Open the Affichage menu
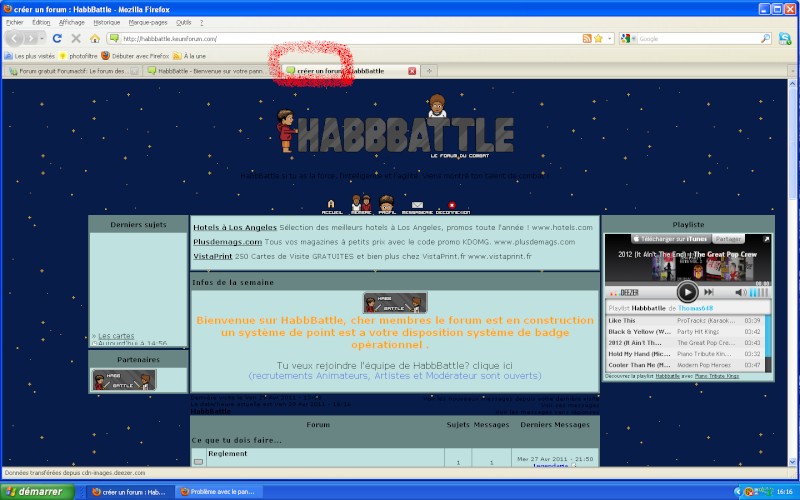800x500 pixels. tap(71, 22)
